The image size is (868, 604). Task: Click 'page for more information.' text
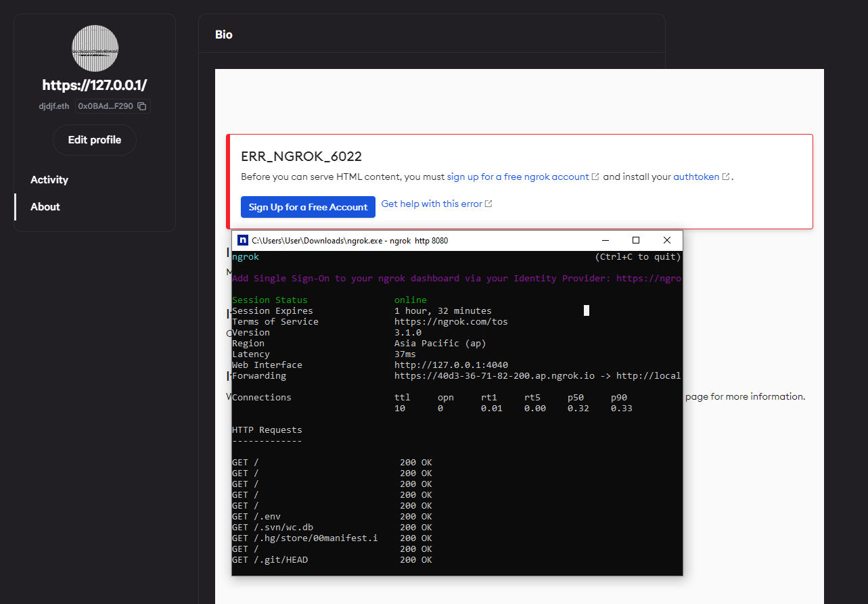point(745,396)
